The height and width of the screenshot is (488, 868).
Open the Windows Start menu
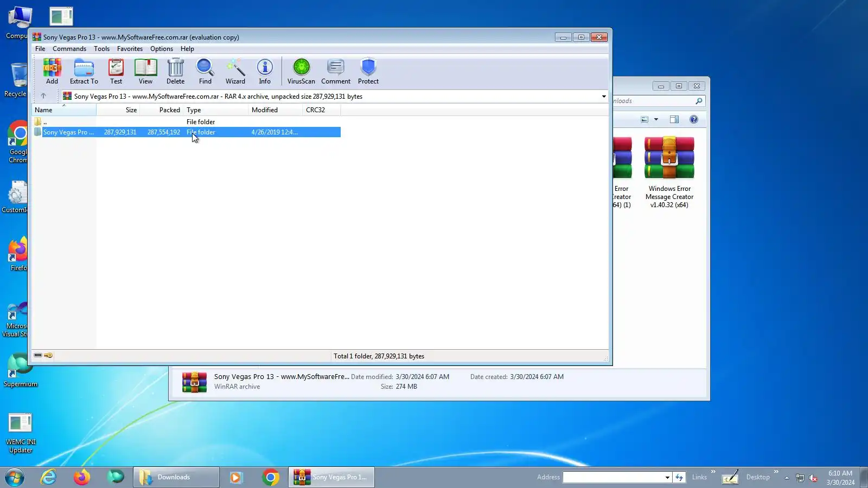point(15,477)
